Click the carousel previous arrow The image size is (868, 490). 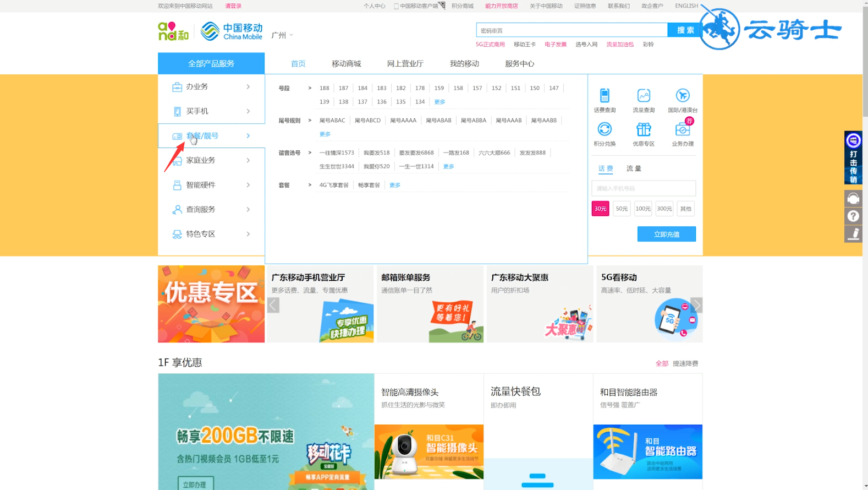tap(273, 305)
